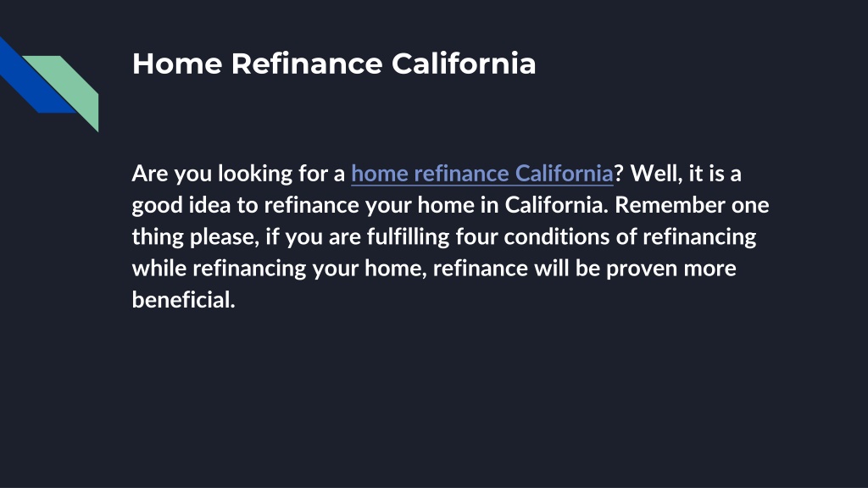This screenshot has height=488, width=868.
Task: Click the word 'Refinance' in the title
Action: tap(307, 64)
